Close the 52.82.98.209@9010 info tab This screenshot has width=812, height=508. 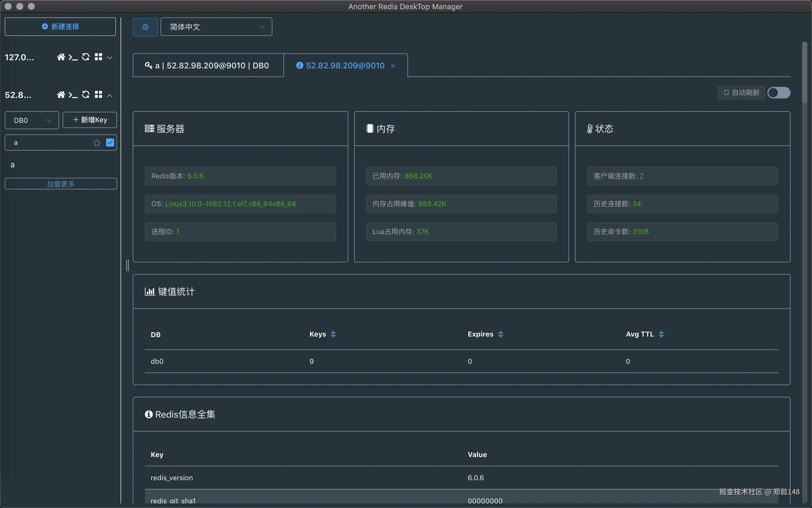coord(393,66)
